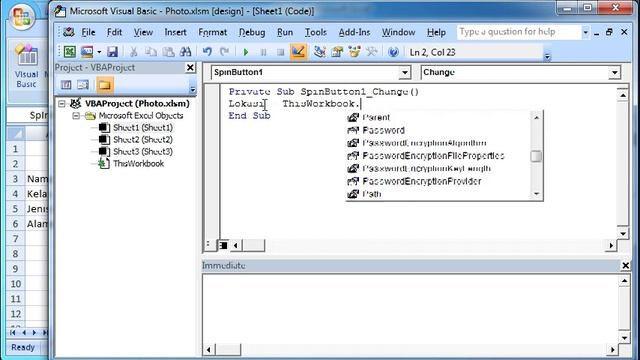640x360 pixels.
Task: Click the Redo toolbar icon
Action: [224, 52]
